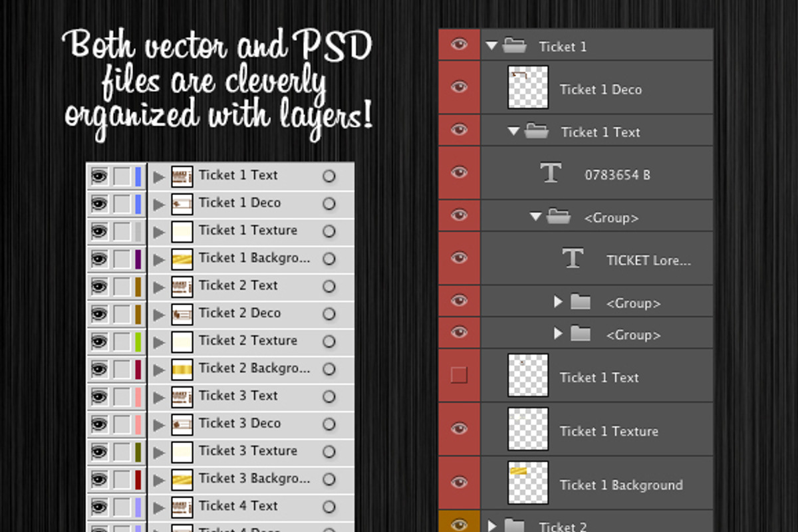Click the Ticket 2 folder icon
The image size is (798, 532).
click(x=514, y=526)
